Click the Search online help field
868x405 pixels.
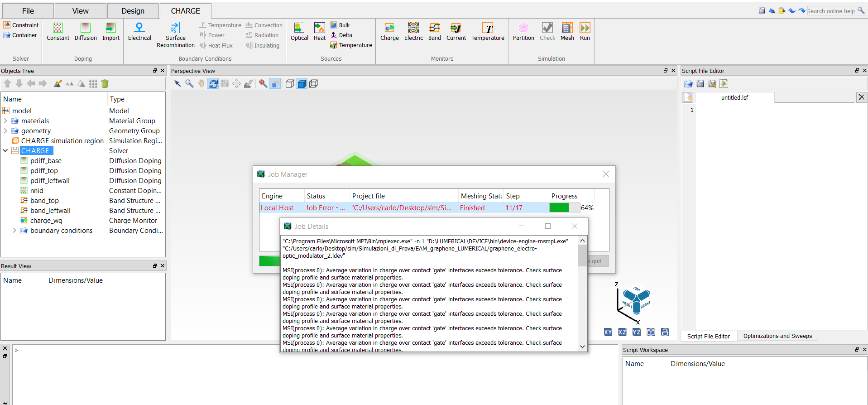click(836, 11)
